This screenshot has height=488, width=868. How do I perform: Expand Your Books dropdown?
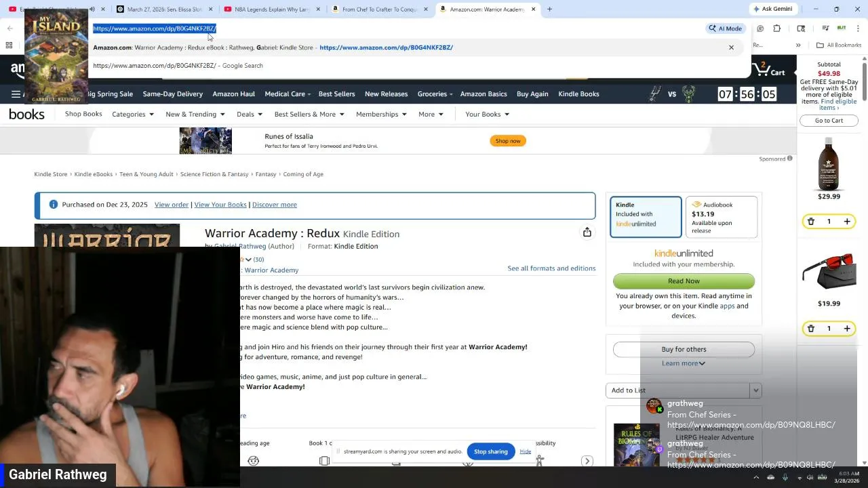point(487,115)
